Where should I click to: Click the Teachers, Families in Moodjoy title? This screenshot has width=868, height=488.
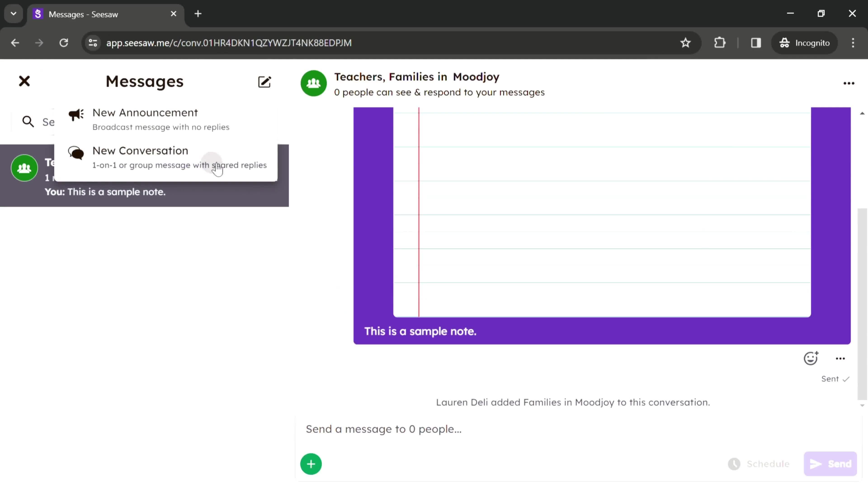point(417,77)
